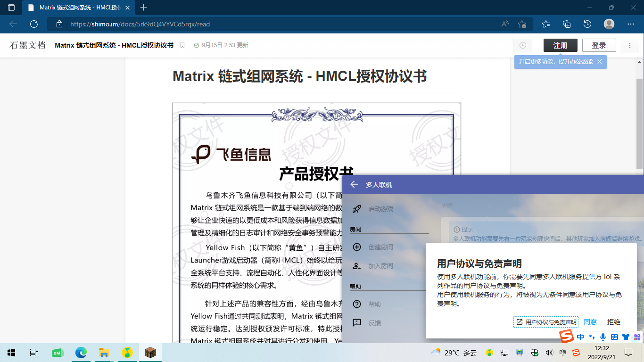Click the volume speaker tray icon

click(x=549, y=352)
